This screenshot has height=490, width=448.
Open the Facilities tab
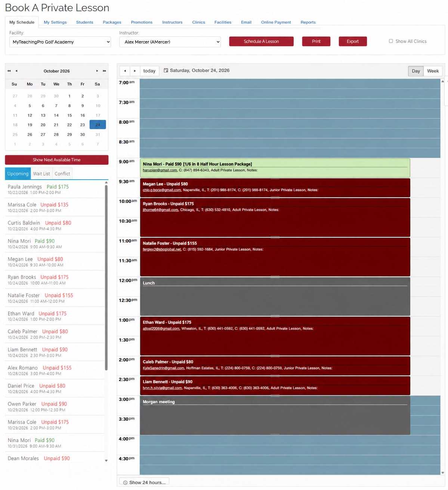[223, 22]
